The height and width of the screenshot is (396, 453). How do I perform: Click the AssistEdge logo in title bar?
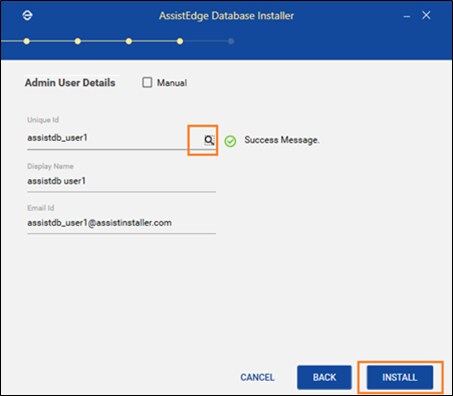pos(27,15)
